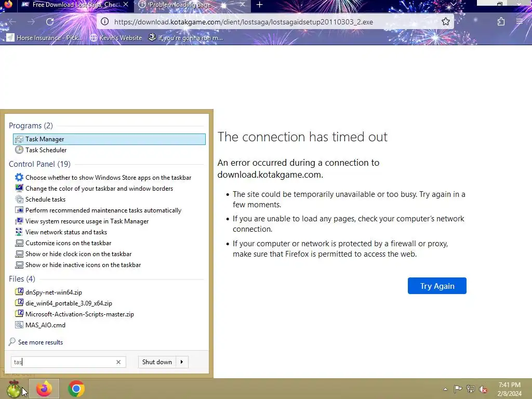Open Action Center flag icon
The image size is (532, 399).
(x=458, y=389)
